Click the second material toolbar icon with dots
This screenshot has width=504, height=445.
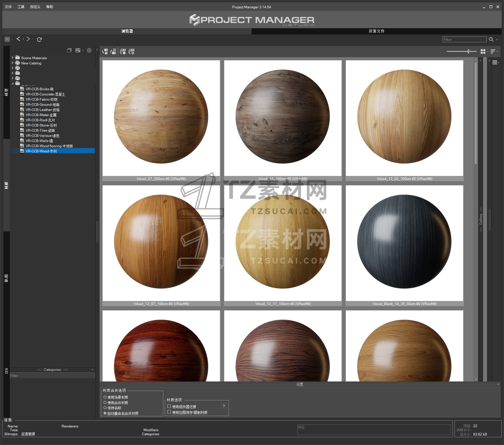click(114, 51)
